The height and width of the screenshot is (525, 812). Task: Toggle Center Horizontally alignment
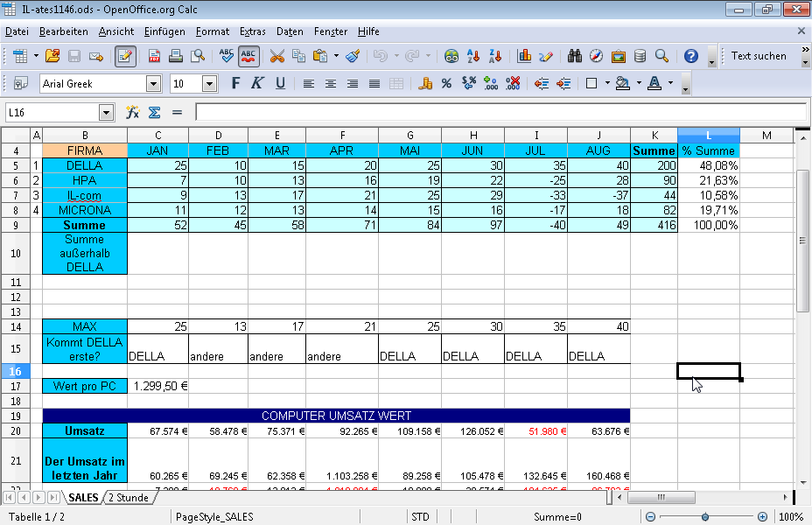[x=331, y=83]
